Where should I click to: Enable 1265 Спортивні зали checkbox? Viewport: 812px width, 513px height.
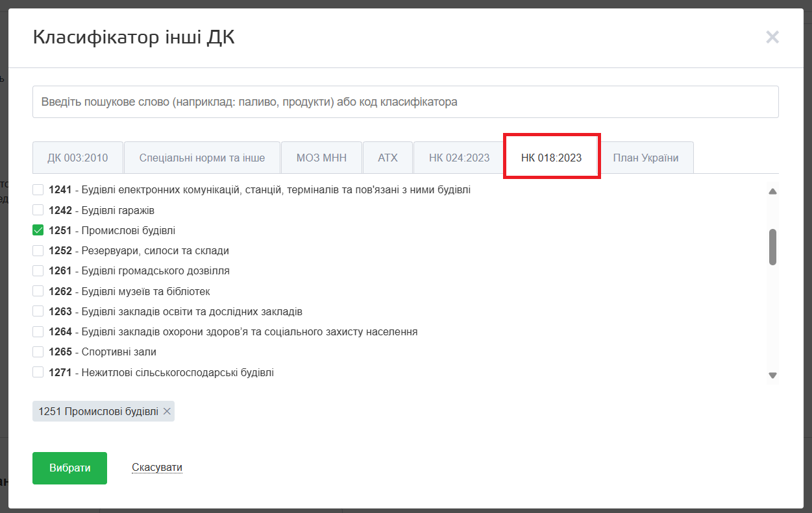pyautogui.click(x=38, y=352)
